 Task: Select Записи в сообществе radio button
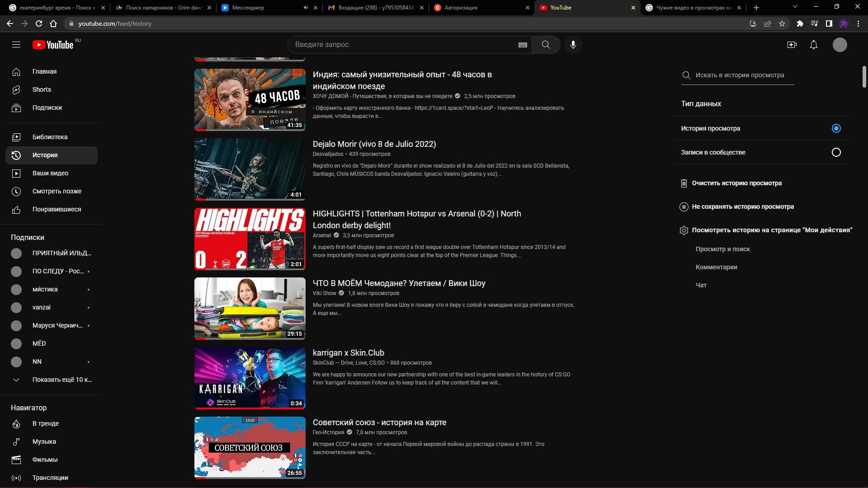pyautogui.click(x=836, y=152)
